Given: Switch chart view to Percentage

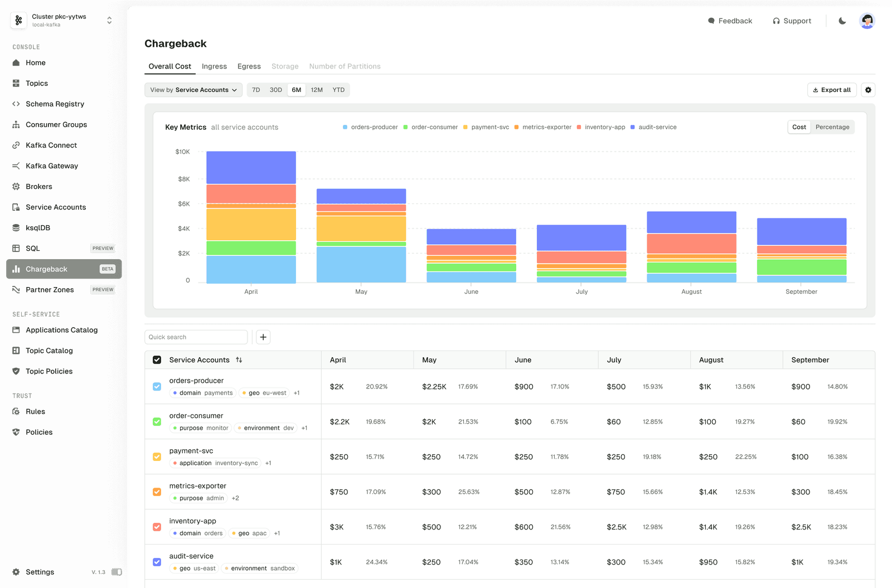Looking at the screenshot, I should click(x=832, y=127).
